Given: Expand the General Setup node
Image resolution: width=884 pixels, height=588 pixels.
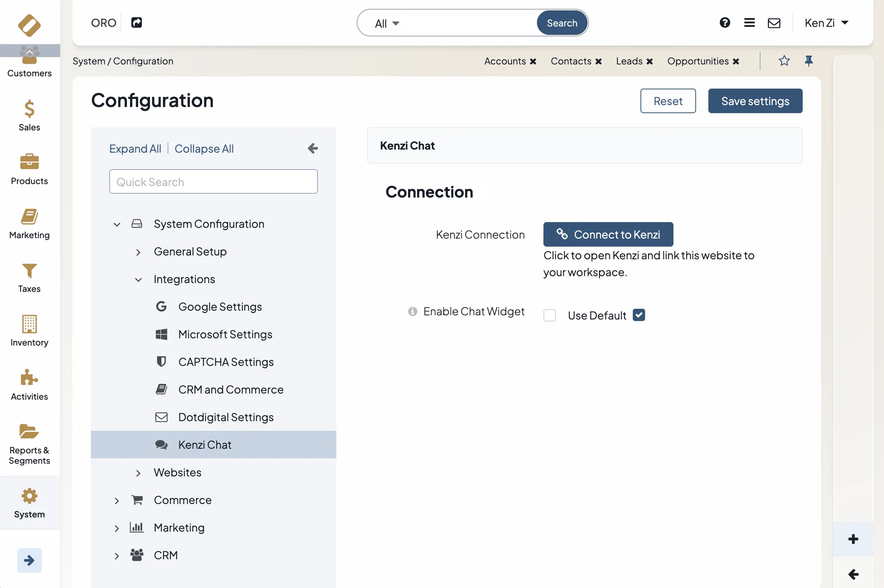Looking at the screenshot, I should (x=138, y=252).
